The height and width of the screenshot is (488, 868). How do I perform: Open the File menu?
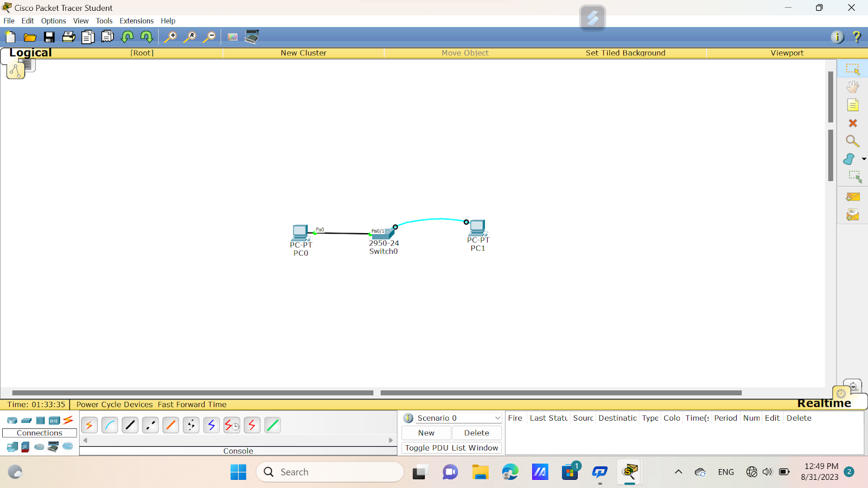coord(9,21)
